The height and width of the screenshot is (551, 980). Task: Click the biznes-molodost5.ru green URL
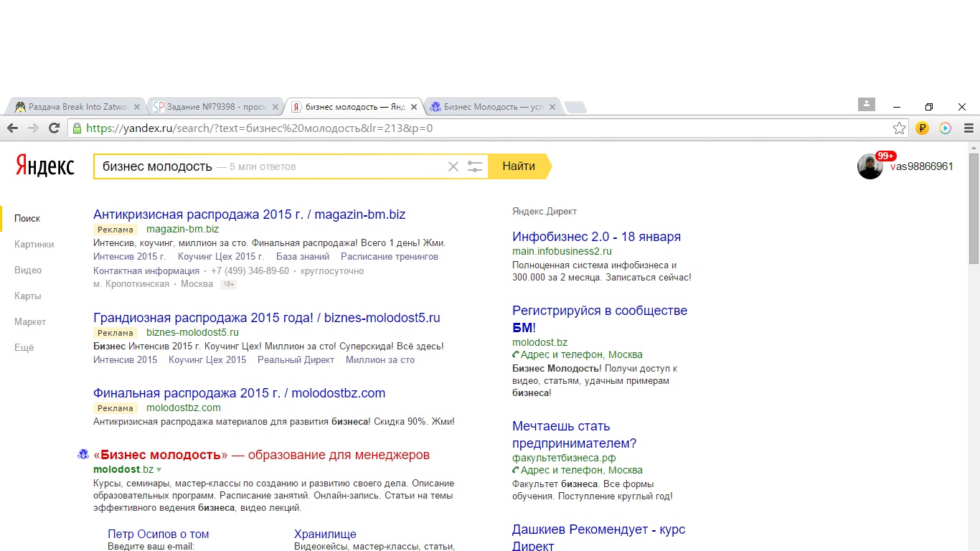(193, 333)
